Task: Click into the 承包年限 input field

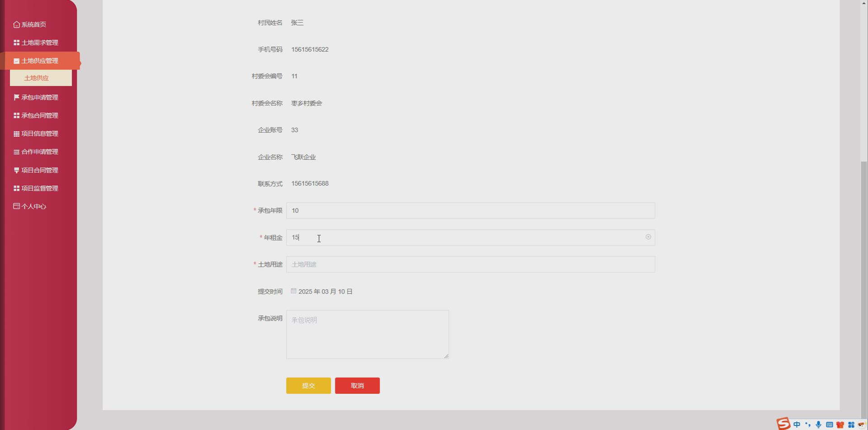Action: [x=471, y=210]
